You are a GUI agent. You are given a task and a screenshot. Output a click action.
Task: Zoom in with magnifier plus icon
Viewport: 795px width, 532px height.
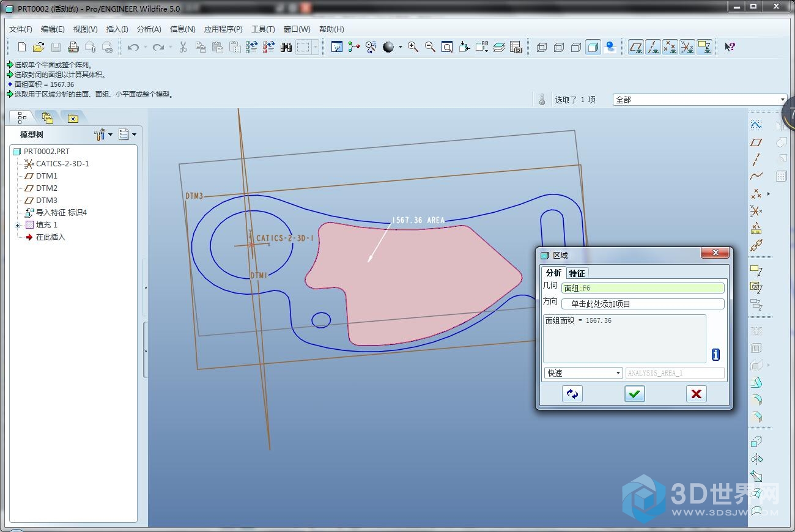[x=413, y=47]
